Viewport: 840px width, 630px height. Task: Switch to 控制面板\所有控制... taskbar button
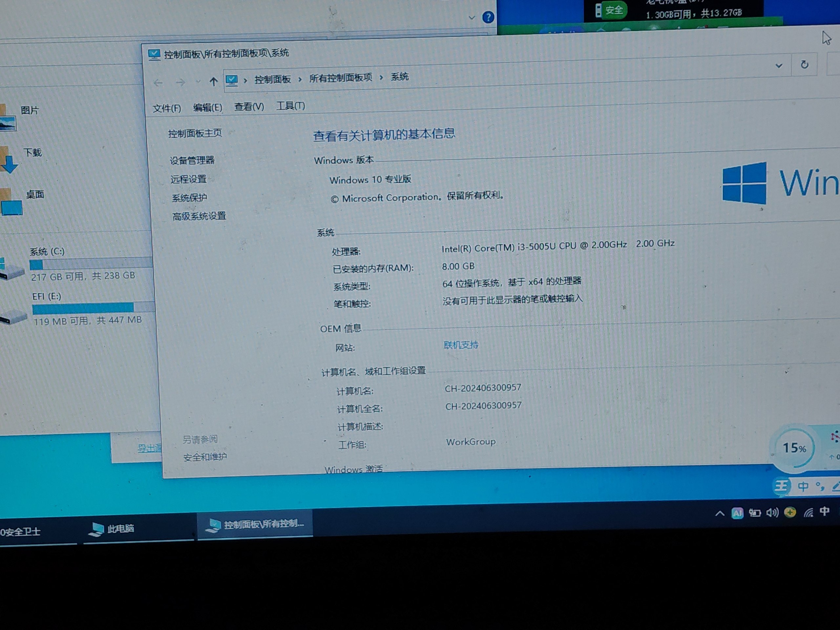(255, 525)
